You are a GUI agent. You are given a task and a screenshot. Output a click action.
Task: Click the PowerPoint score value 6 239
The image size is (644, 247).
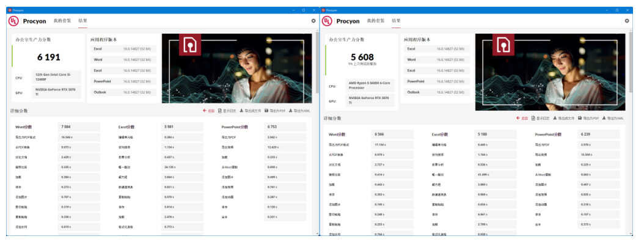(x=587, y=135)
